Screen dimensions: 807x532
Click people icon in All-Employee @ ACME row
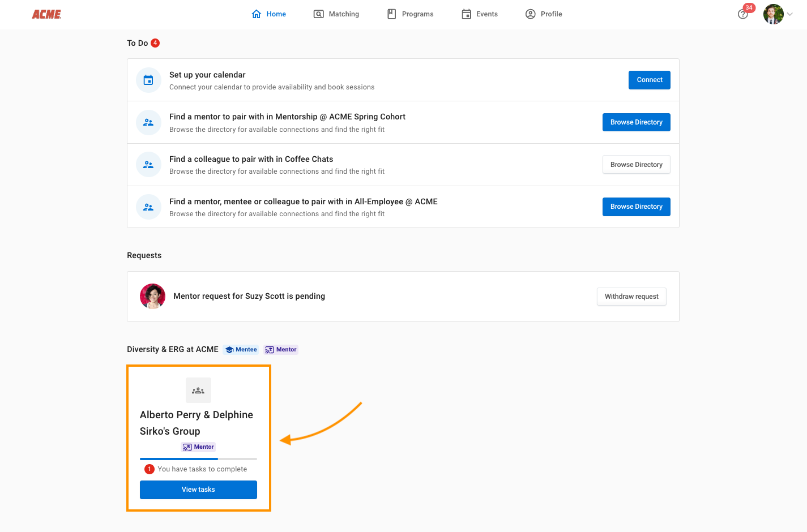pos(148,207)
